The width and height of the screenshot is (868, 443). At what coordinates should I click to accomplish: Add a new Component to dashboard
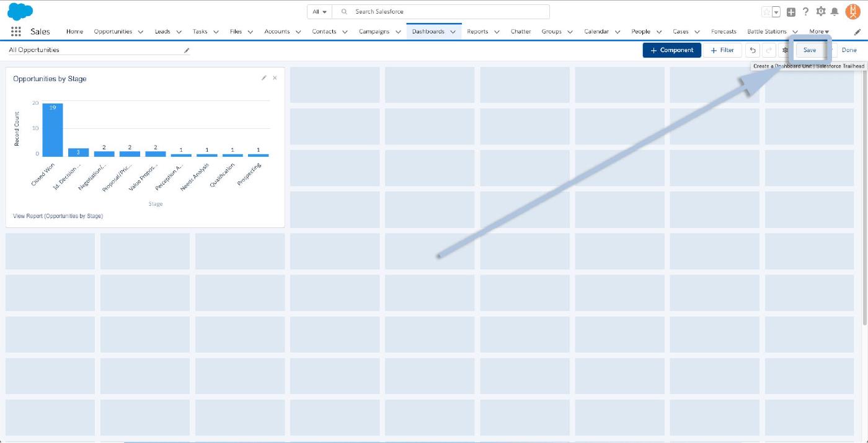coord(671,50)
